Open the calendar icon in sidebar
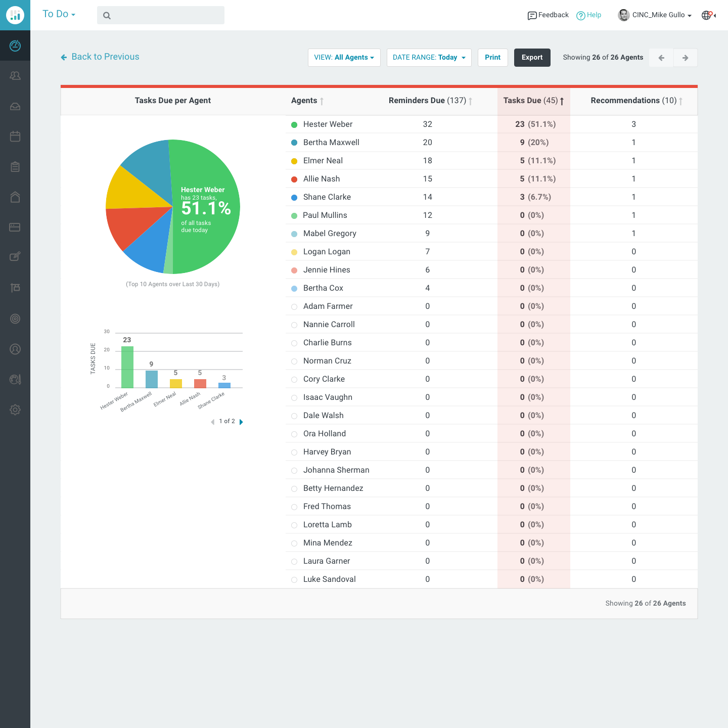 point(15,136)
